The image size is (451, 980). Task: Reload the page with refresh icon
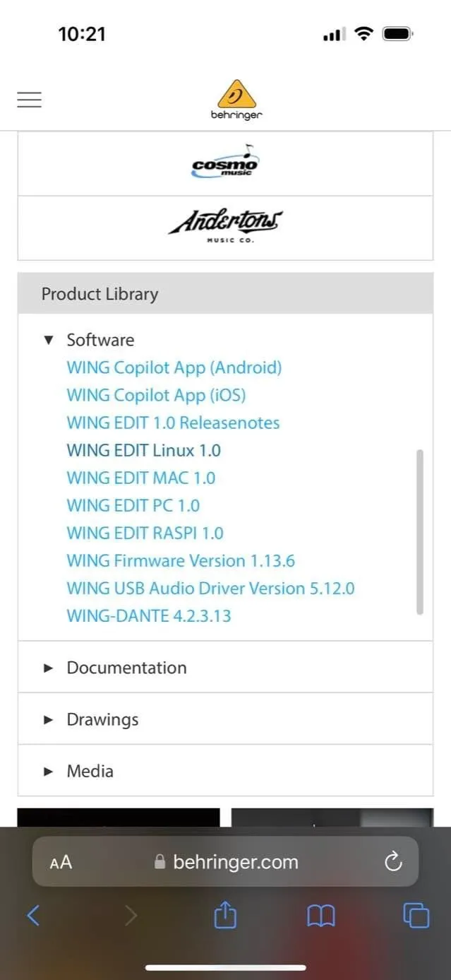click(x=393, y=861)
